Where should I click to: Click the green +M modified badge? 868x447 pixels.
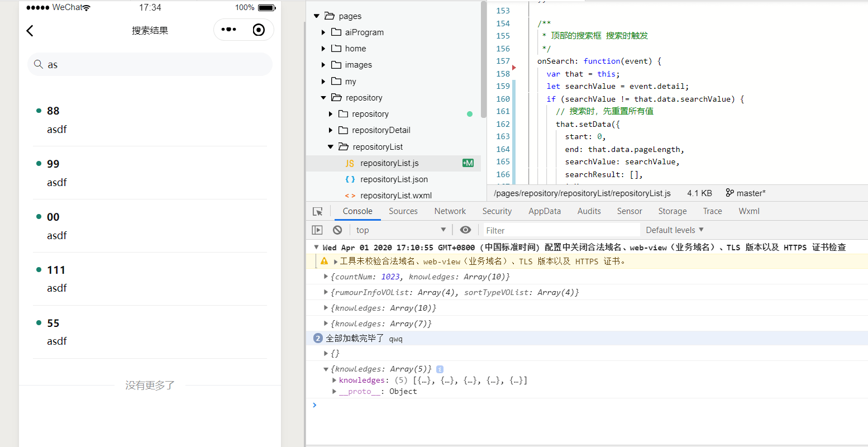point(468,163)
